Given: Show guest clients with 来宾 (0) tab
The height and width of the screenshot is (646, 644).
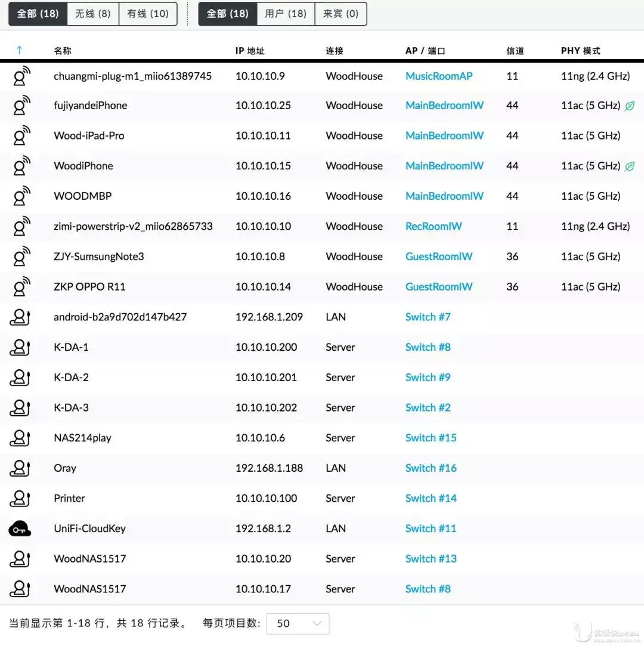Looking at the screenshot, I should [x=340, y=14].
